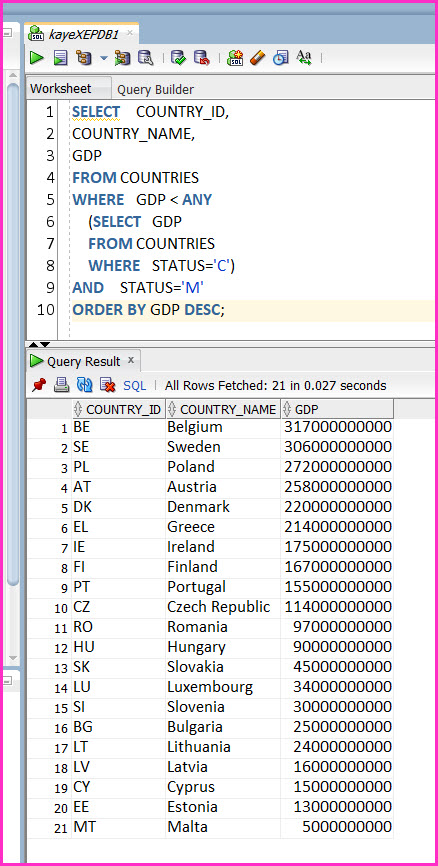
Task: Sort results by COUNTRY_ID column header
Action: click(118, 409)
